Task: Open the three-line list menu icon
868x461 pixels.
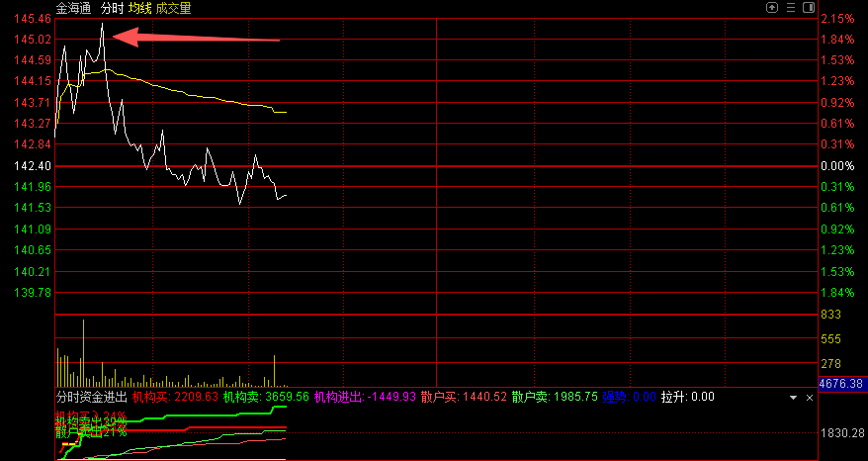Action: point(790,7)
